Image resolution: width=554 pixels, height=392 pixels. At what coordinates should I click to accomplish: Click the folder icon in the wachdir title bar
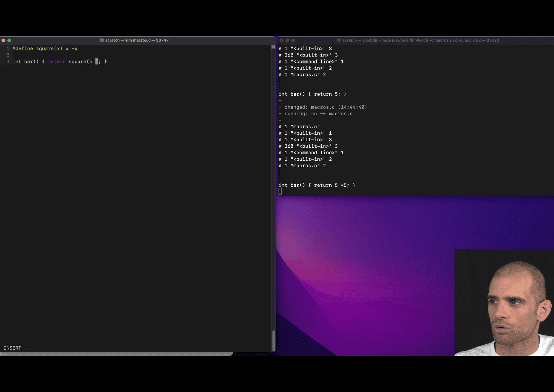click(339, 40)
